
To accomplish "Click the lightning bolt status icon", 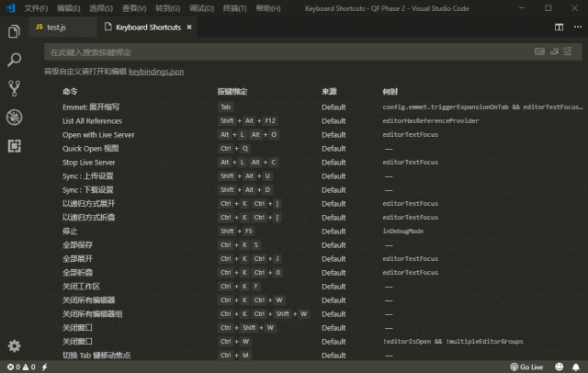I will click(45, 367).
